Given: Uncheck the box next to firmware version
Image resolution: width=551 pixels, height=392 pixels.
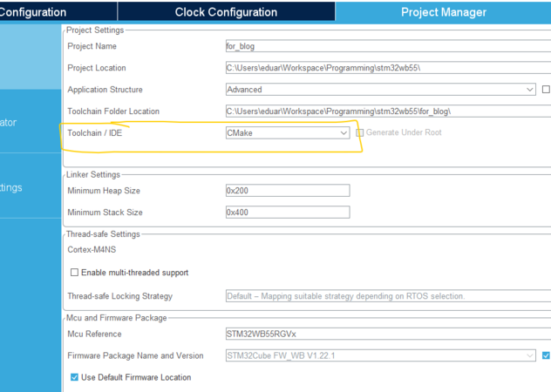Looking at the screenshot, I should pyautogui.click(x=546, y=355).
